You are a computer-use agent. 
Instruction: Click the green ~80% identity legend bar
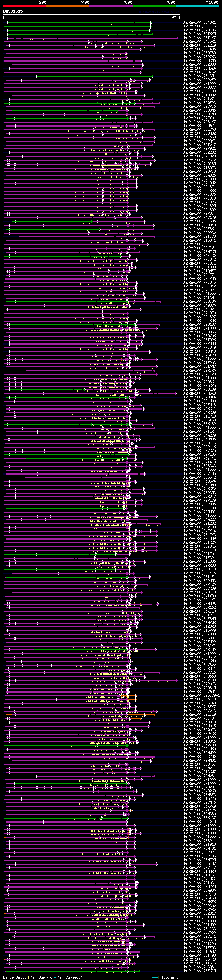click(154, 6)
